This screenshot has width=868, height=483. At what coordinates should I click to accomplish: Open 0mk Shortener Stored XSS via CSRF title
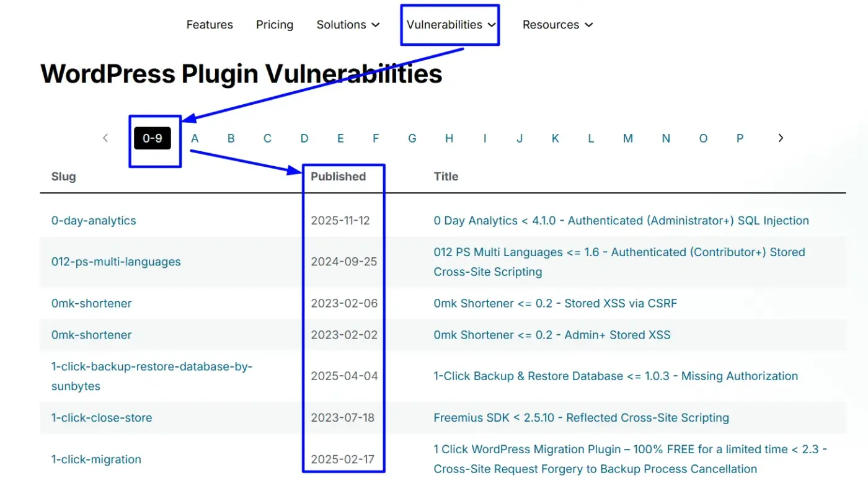pyautogui.click(x=556, y=303)
